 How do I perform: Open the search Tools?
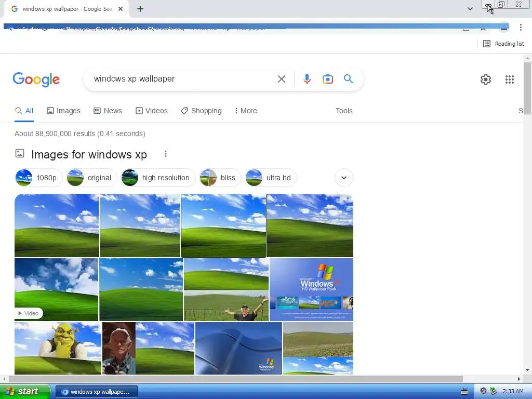[x=344, y=111]
